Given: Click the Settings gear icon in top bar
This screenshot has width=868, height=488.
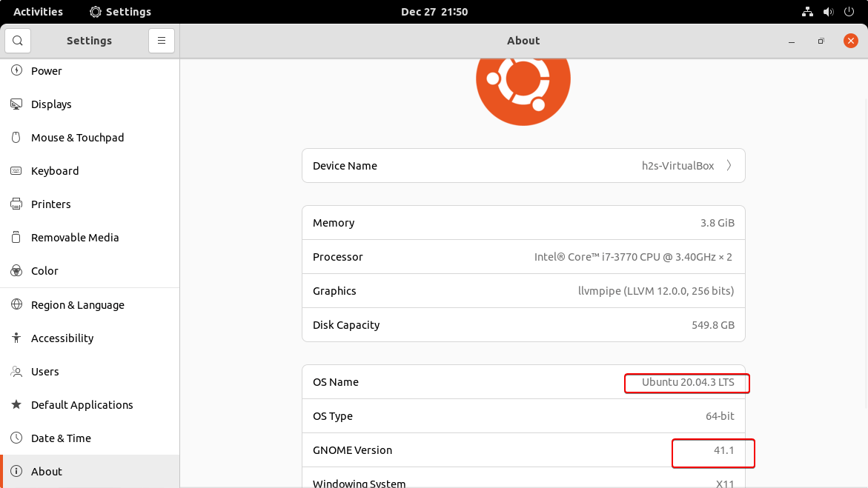Looking at the screenshot, I should tap(95, 12).
